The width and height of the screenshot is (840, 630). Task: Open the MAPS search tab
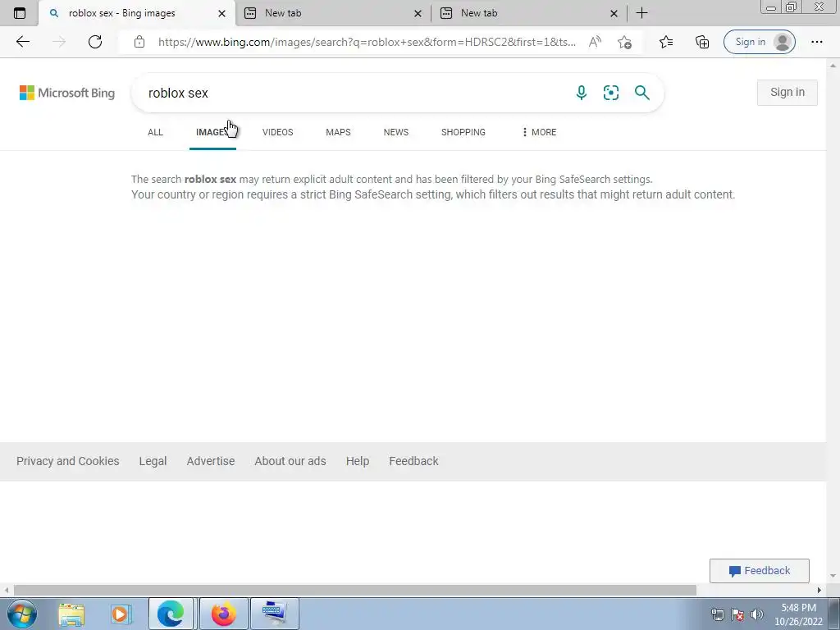[x=338, y=132]
